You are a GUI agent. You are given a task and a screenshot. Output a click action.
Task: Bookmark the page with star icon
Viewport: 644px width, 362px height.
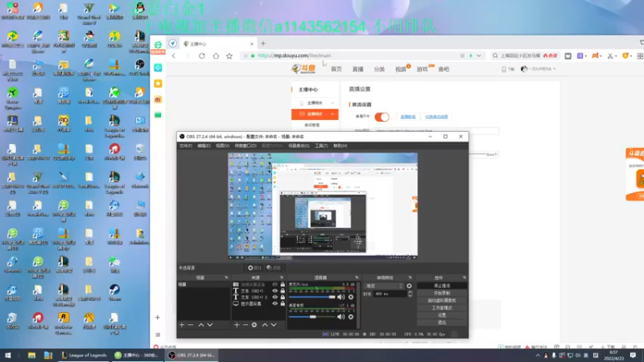tap(229, 56)
